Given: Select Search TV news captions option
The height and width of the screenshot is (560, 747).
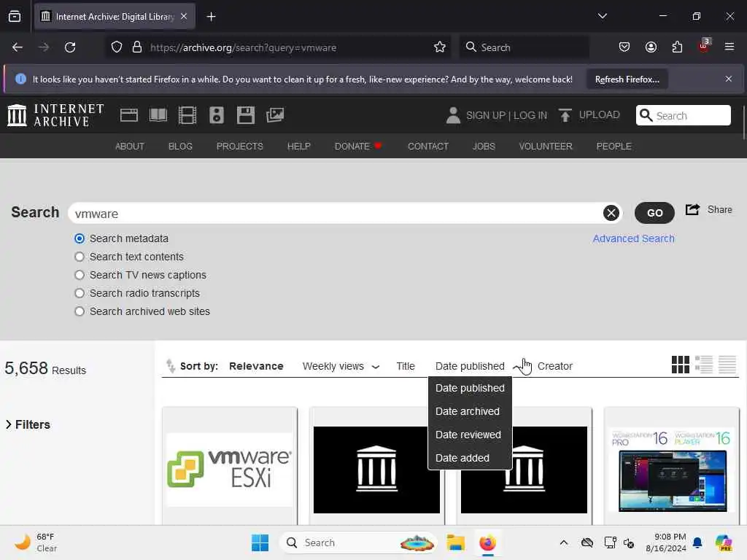Looking at the screenshot, I should pos(80,275).
